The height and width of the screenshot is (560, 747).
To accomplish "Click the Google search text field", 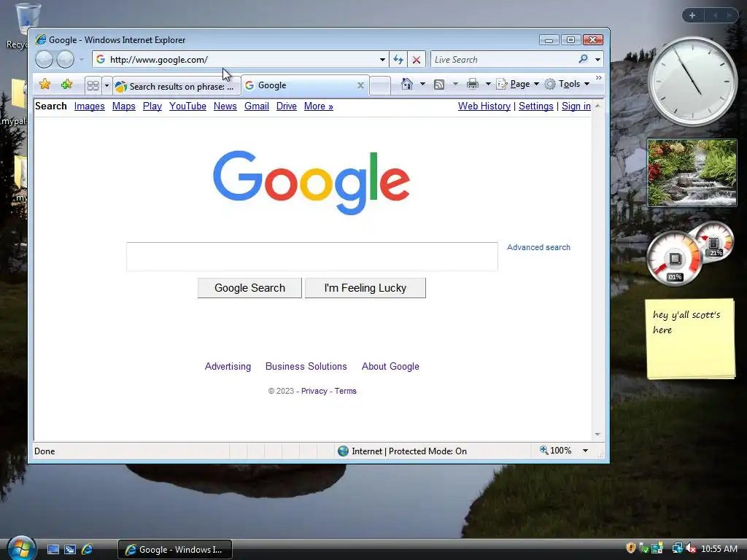I will click(312, 257).
